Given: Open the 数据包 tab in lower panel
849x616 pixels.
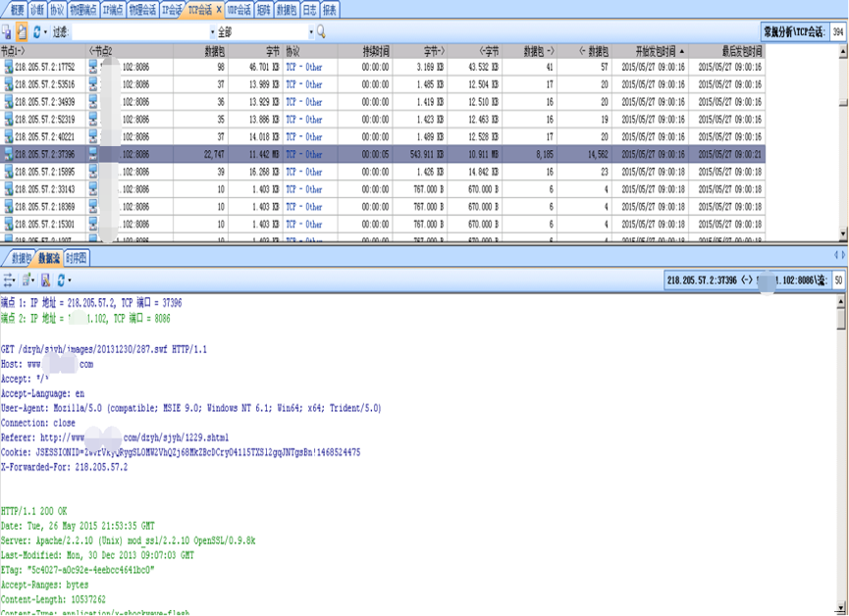Looking at the screenshot, I should [21, 259].
